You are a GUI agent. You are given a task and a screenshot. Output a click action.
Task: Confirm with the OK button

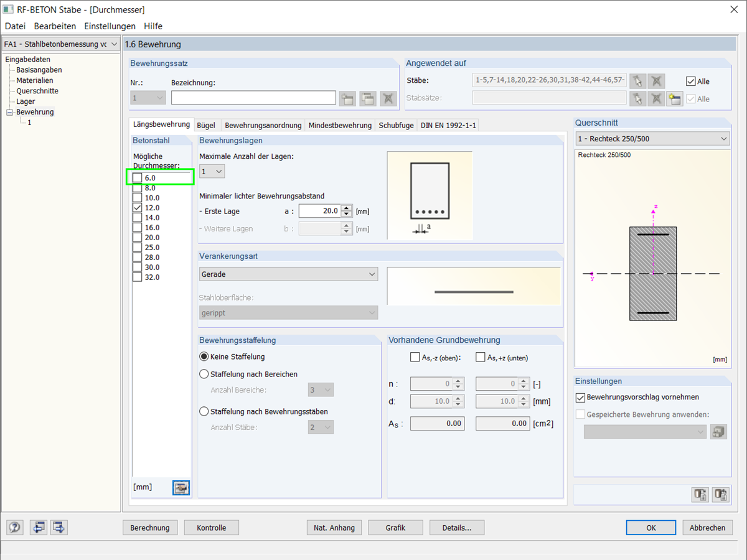(651, 528)
